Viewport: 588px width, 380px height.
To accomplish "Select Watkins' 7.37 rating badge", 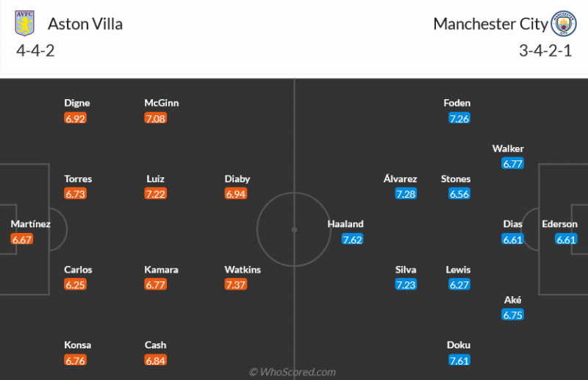I will (x=235, y=284).
